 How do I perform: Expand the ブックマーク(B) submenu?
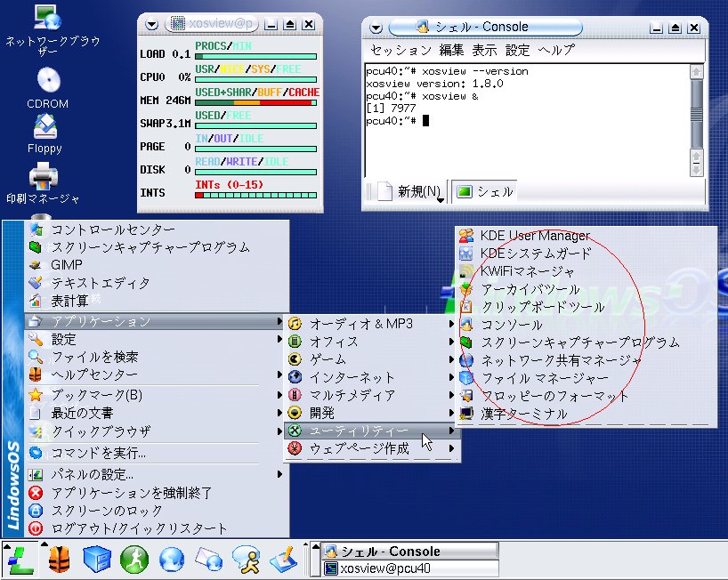click(157, 395)
